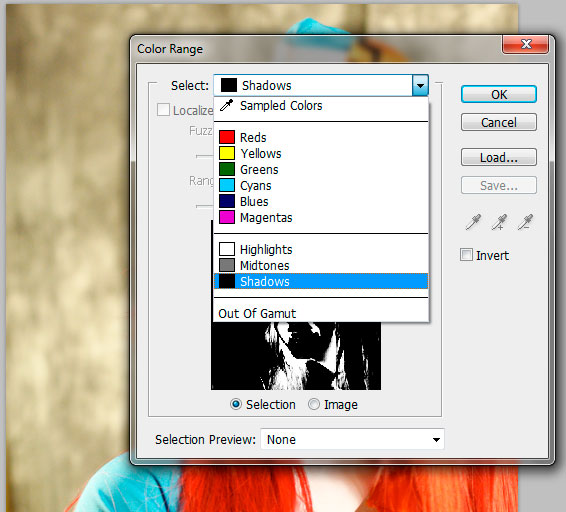Choose Greens from the Select list
566x512 pixels.
point(321,169)
